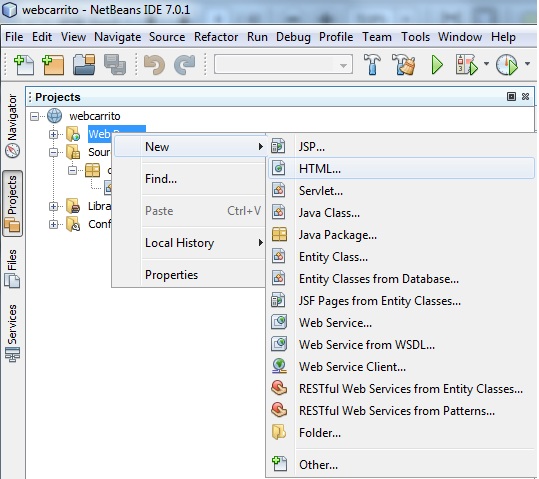This screenshot has width=539, height=479.
Task: Open the View menu
Action: (73, 37)
